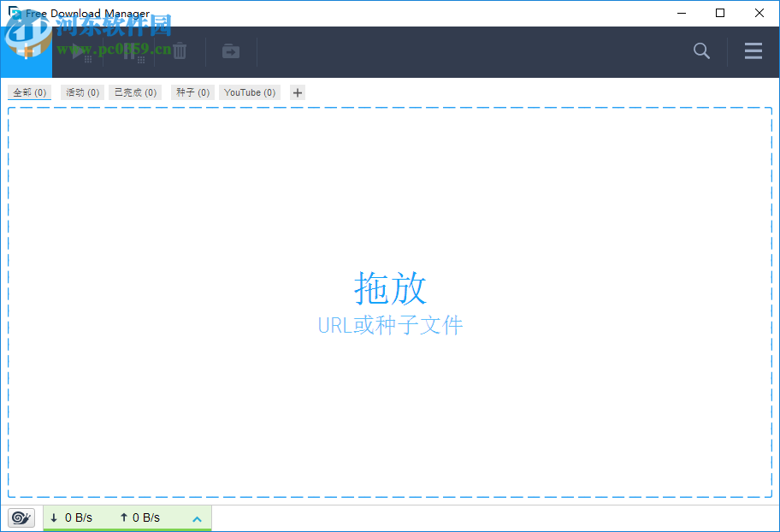Click the download speed 0 B/s indicator
Screen dimensions: 780x532
(73, 517)
